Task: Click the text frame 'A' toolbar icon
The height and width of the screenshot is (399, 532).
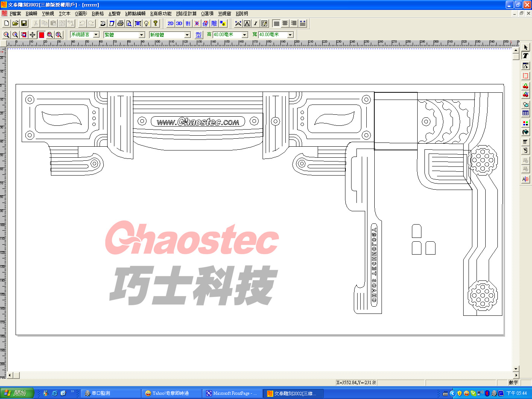Action: [247, 24]
